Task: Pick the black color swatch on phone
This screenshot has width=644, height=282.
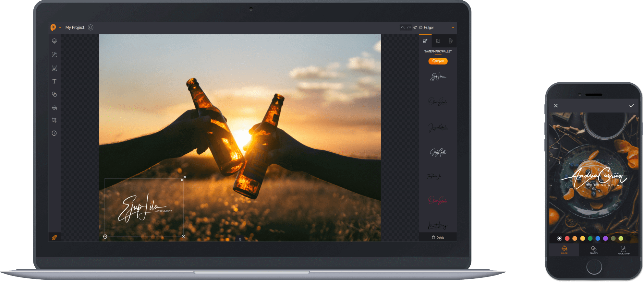Action: tap(628, 238)
